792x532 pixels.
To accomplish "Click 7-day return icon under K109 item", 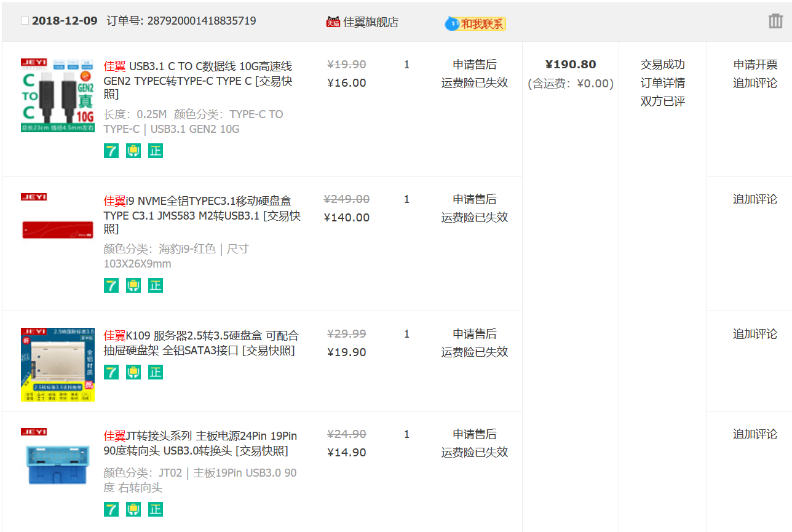I will pyautogui.click(x=111, y=372).
